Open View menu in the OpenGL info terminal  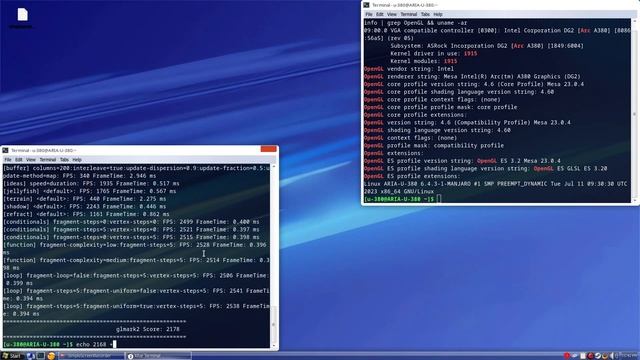click(x=392, y=14)
